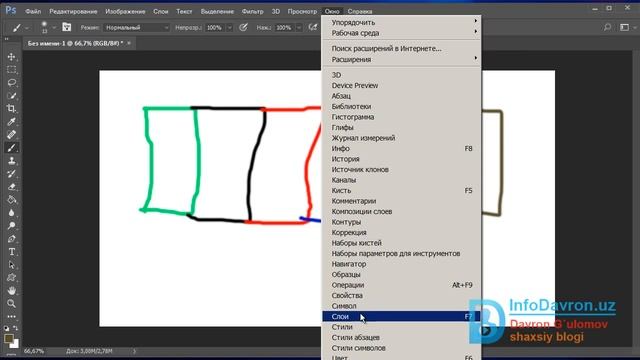640x360 pixels.
Task: Open the flow 100% dropdown arrow
Action: pos(299,28)
